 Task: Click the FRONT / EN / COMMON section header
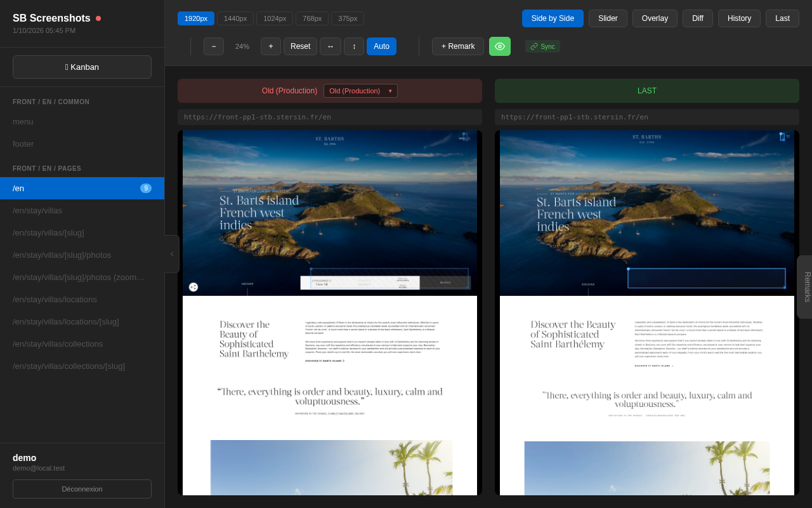(x=51, y=102)
